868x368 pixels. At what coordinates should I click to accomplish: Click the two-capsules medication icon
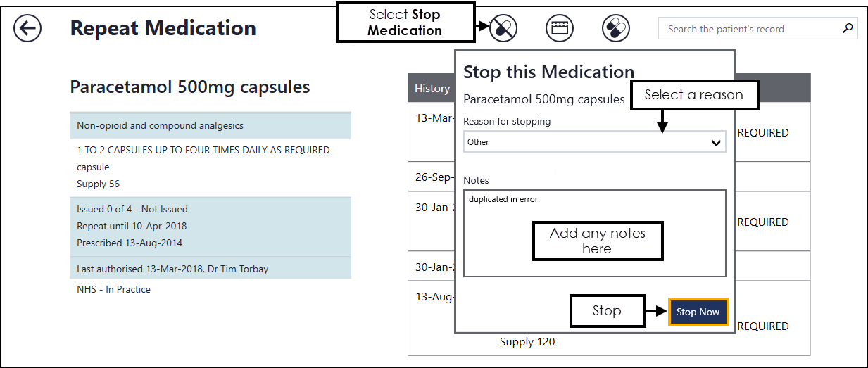pos(616,28)
